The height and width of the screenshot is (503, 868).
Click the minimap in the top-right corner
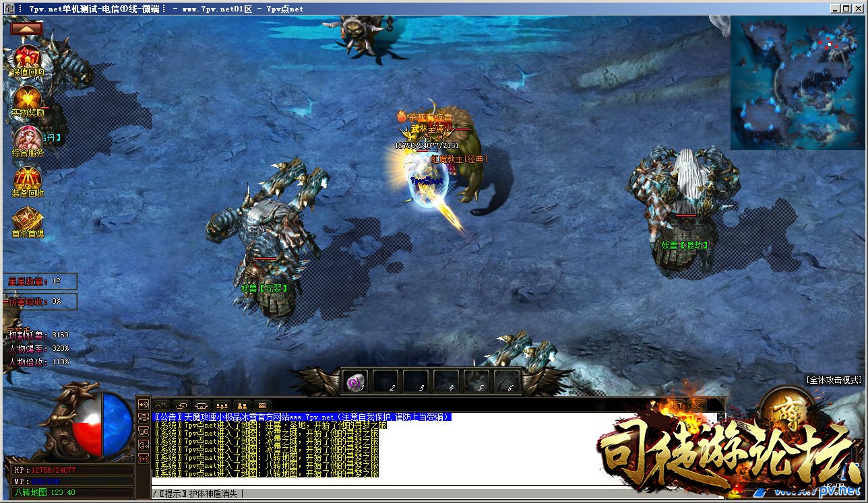(x=797, y=83)
